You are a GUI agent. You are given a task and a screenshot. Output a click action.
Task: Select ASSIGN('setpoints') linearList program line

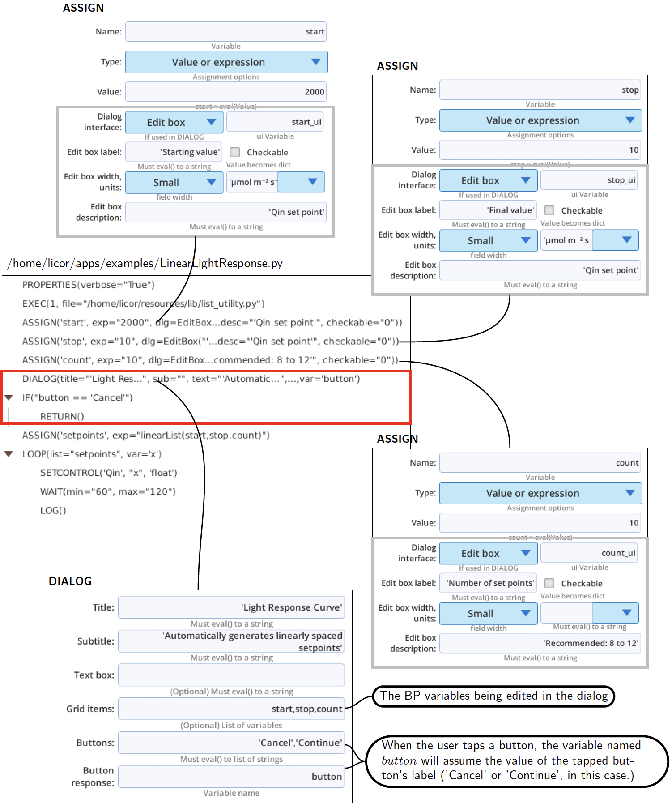coord(146,436)
